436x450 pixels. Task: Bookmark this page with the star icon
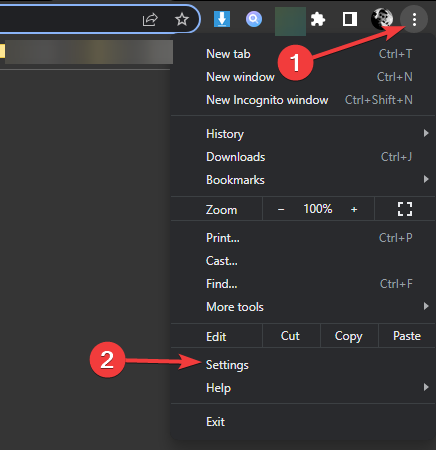point(182,19)
